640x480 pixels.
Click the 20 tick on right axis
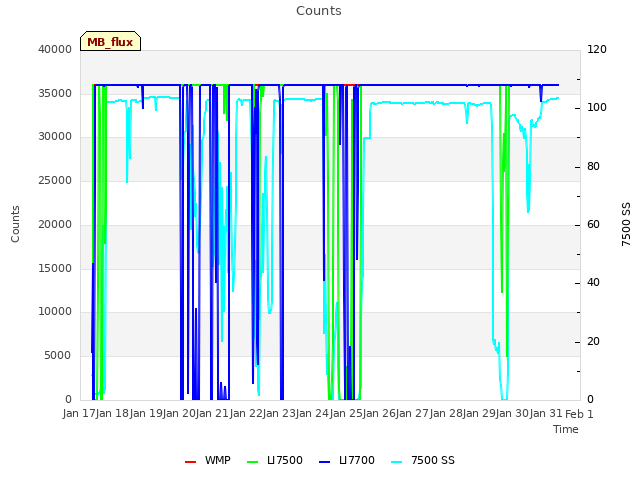(593, 341)
